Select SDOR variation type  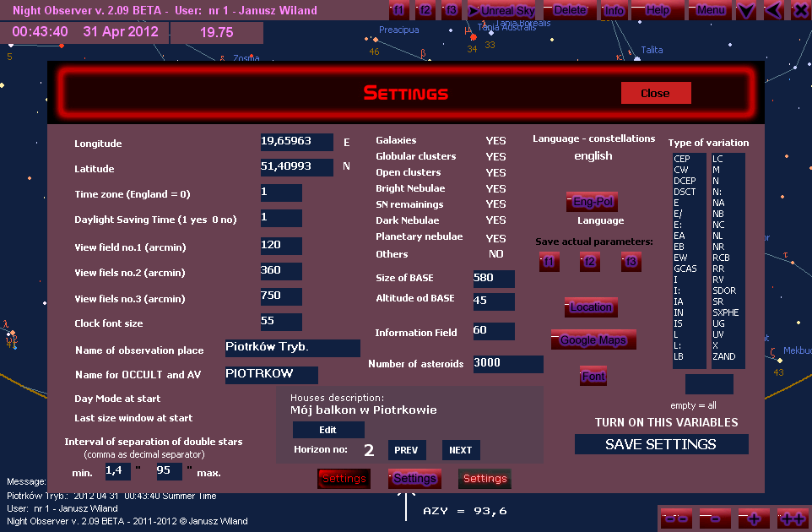pos(724,290)
